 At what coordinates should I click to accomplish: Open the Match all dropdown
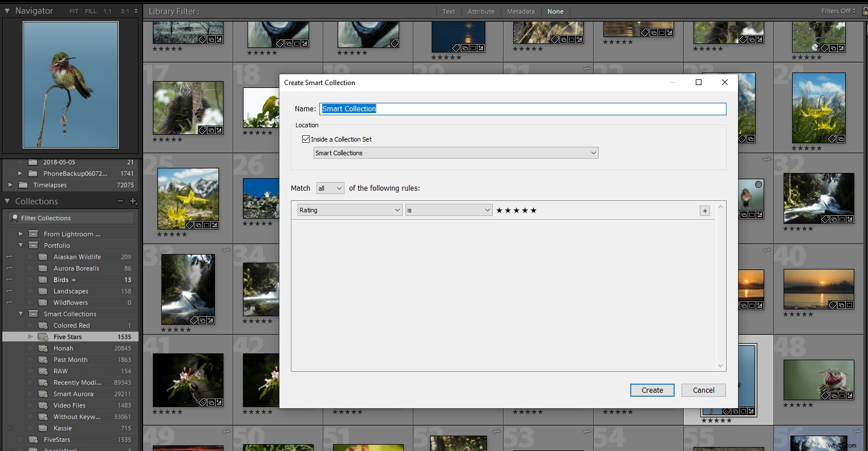330,188
